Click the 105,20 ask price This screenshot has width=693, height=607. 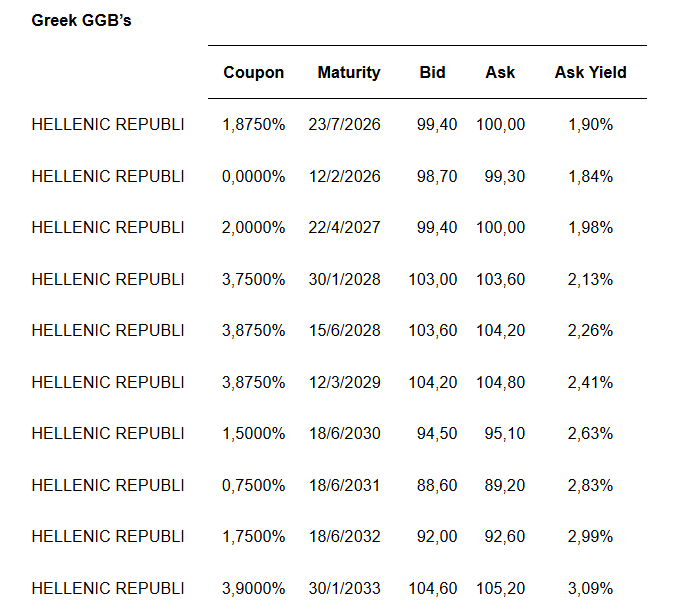500,588
